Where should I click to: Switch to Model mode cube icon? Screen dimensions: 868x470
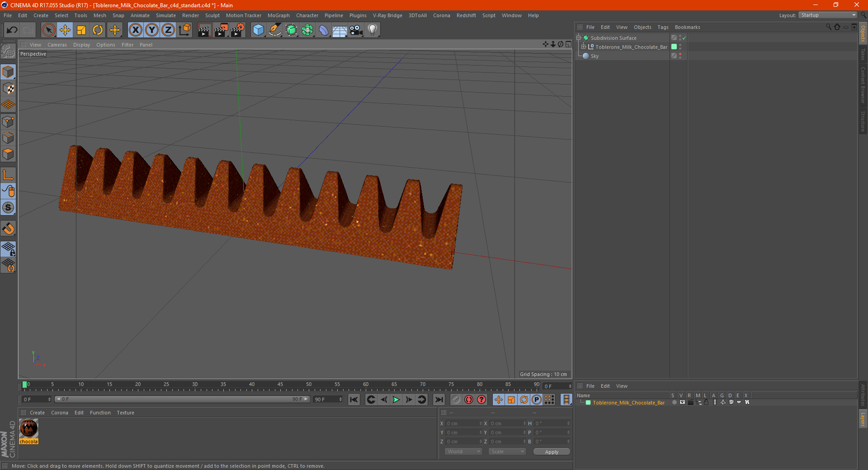[8, 72]
